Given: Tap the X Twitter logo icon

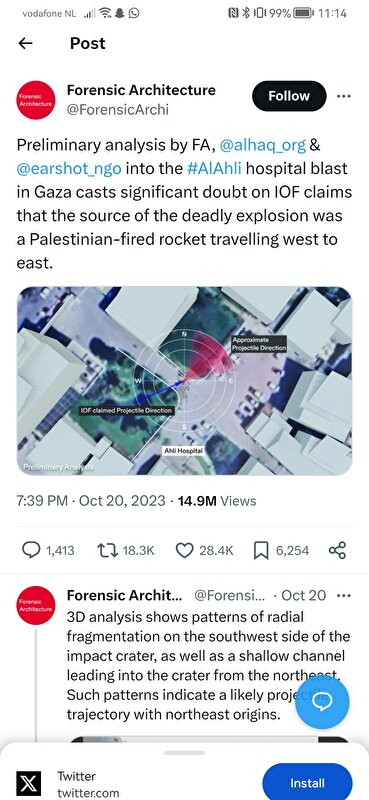Looking at the screenshot, I should pos(30,783).
